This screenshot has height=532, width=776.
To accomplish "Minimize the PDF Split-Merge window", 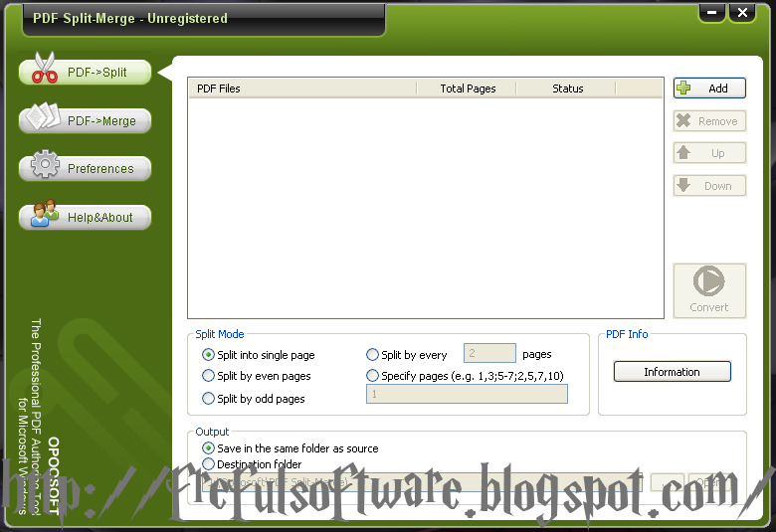I will (x=711, y=12).
